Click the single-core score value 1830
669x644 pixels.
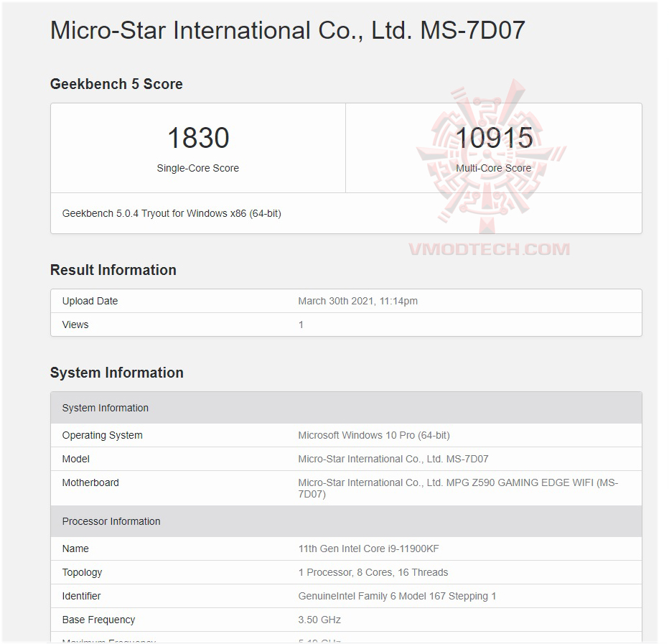pos(198,138)
